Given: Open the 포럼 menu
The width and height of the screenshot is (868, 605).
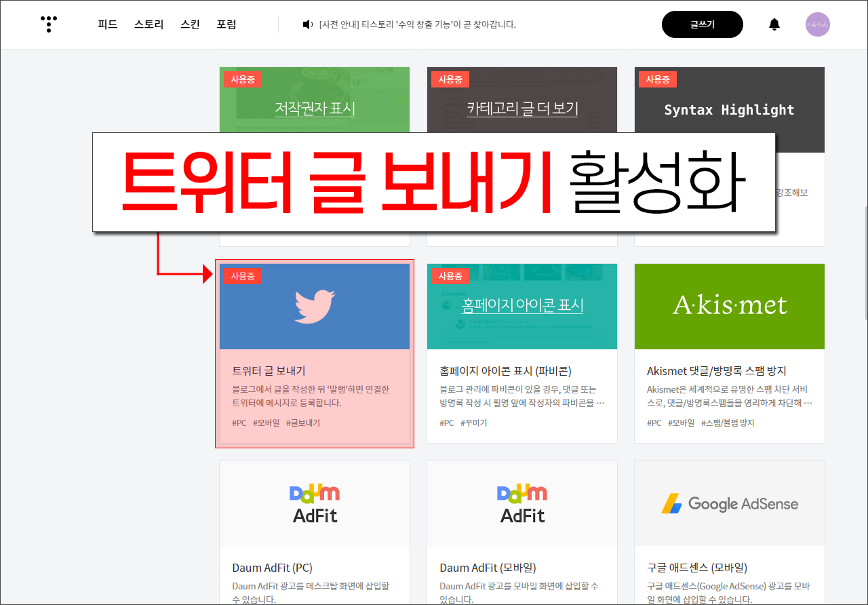Looking at the screenshot, I should click(x=226, y=24).
